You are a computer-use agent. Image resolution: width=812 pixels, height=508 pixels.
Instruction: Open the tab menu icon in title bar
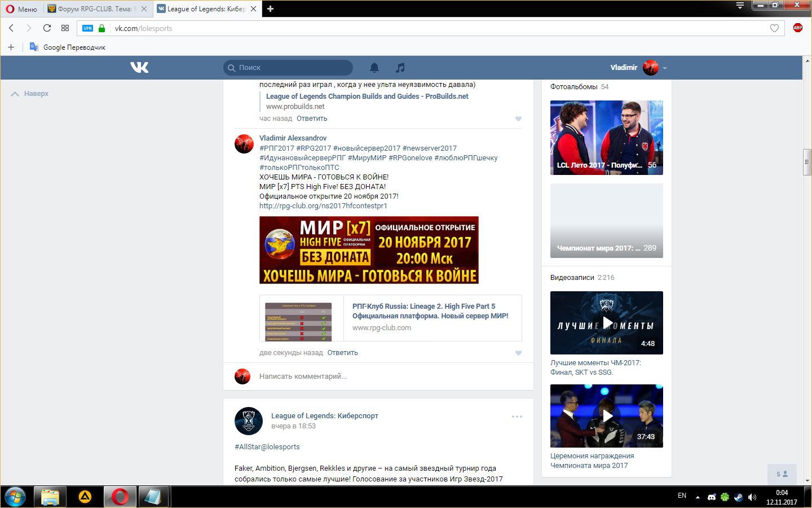[x=740, y=6]
